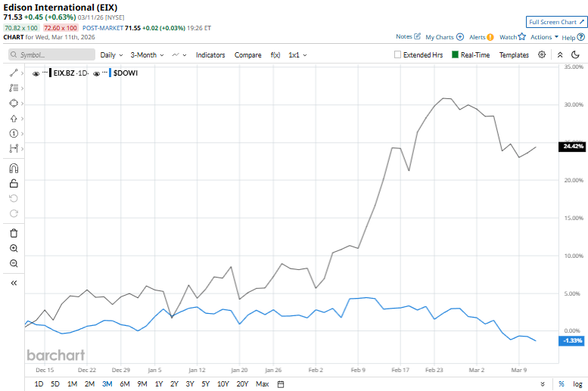Viewport: 588px width, 391px height.
Task: Open the date range calendar icon
Action: [281, 384]
